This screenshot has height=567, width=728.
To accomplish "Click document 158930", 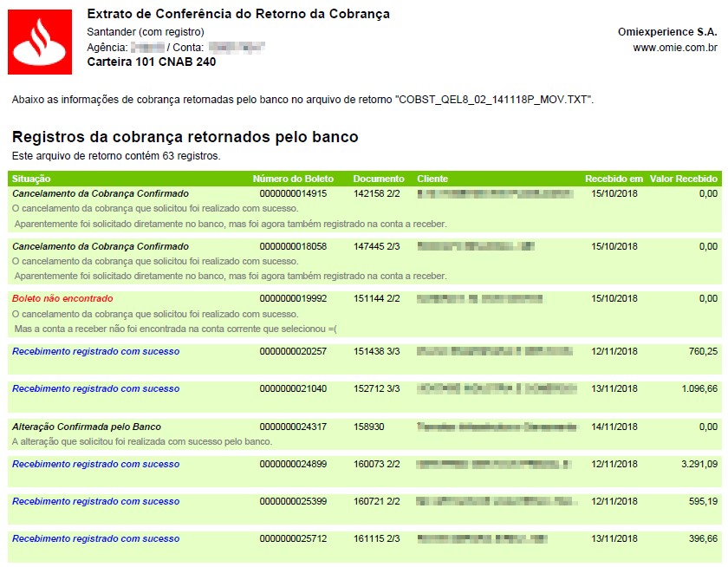I will coord(369,427).
